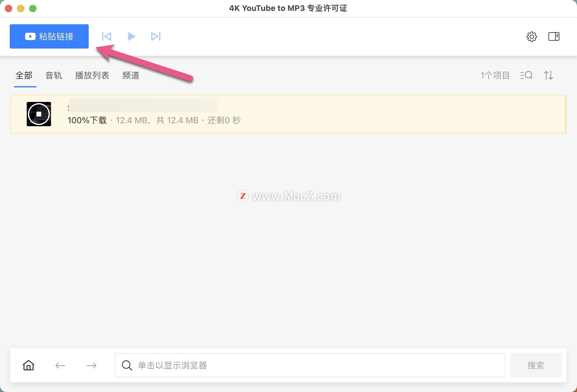
Task: Go to the browser home icon
Action: pyautogui.click(x=29, y=365)
